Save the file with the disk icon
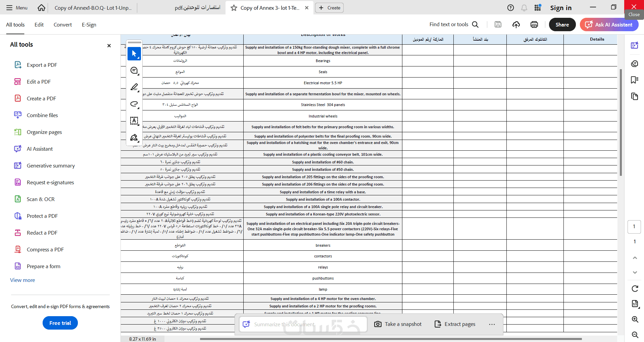The width and height of the screenshot is (644, 342). 498,25
